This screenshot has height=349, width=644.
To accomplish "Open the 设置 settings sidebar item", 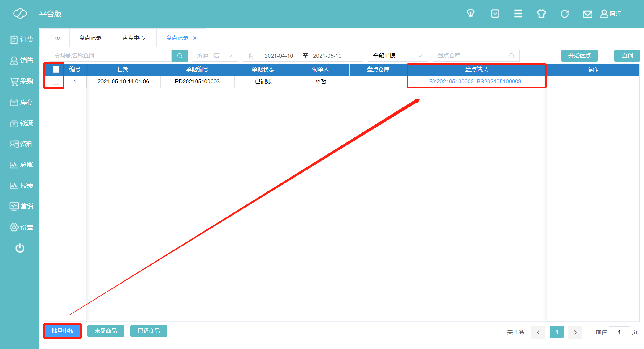I will coord(22,227).
